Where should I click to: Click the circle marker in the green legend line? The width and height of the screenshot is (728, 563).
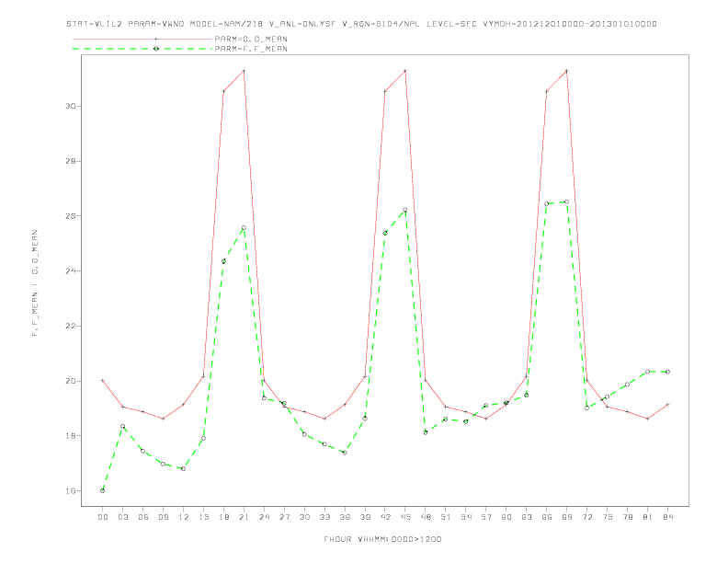coord(156,49)
